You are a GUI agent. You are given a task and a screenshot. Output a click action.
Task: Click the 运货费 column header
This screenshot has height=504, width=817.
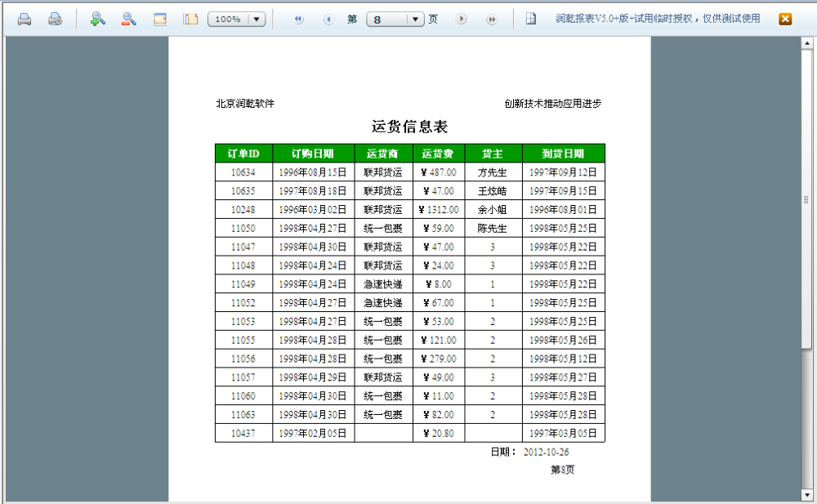tap(439, 154)
